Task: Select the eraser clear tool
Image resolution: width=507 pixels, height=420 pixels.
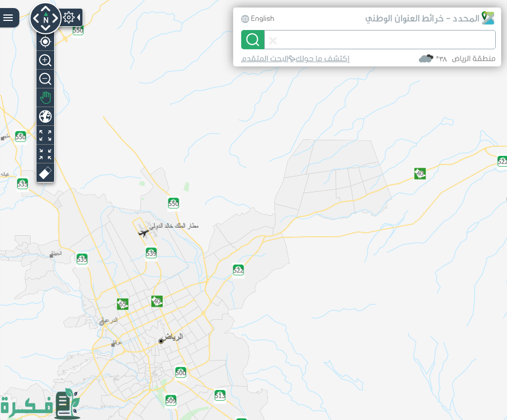Action: click(x=45, y=172)
